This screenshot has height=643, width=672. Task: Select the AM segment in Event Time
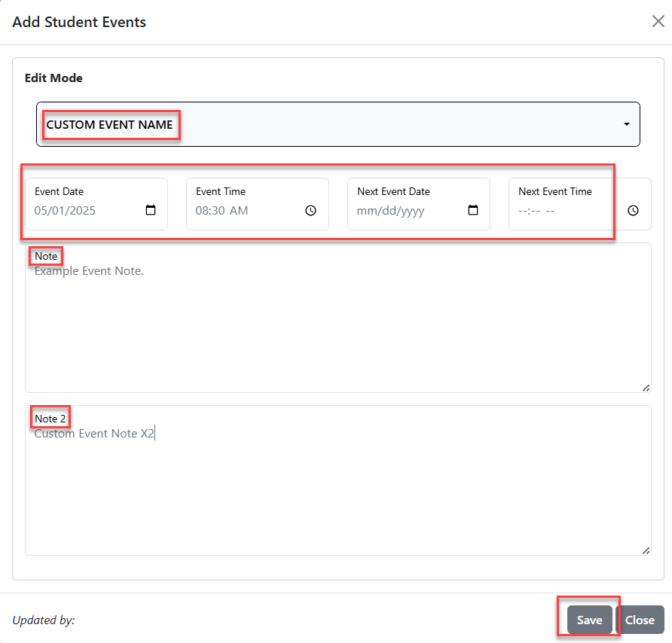[239, 210]
